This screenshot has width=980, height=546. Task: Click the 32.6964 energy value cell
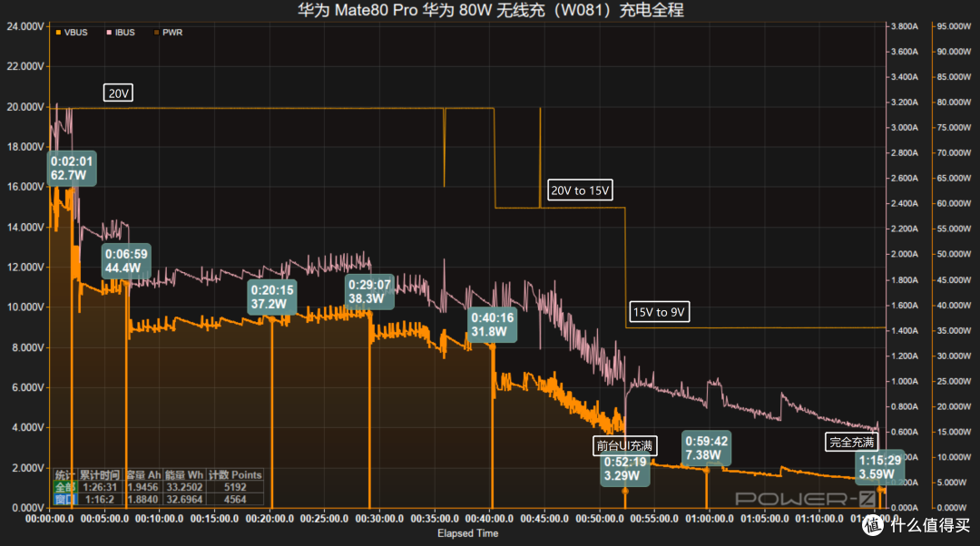(x=183, y=499)
